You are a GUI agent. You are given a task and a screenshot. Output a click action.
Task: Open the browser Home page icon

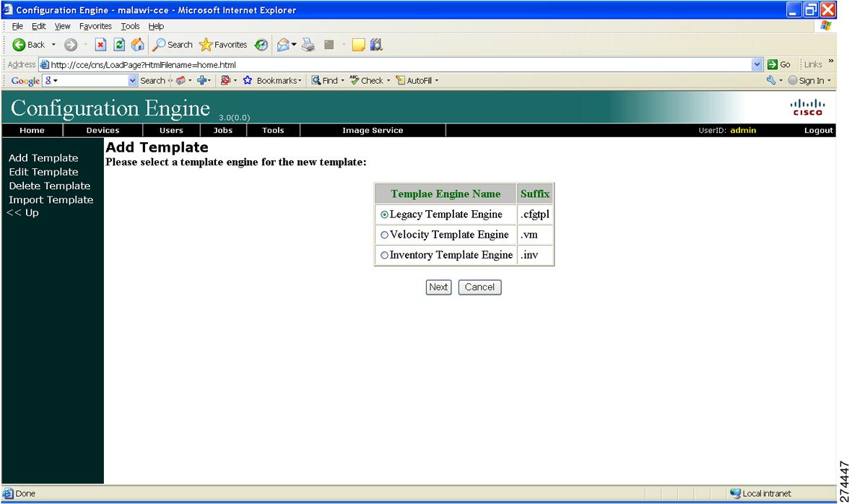pyautogui.click(x=138, y=45)
